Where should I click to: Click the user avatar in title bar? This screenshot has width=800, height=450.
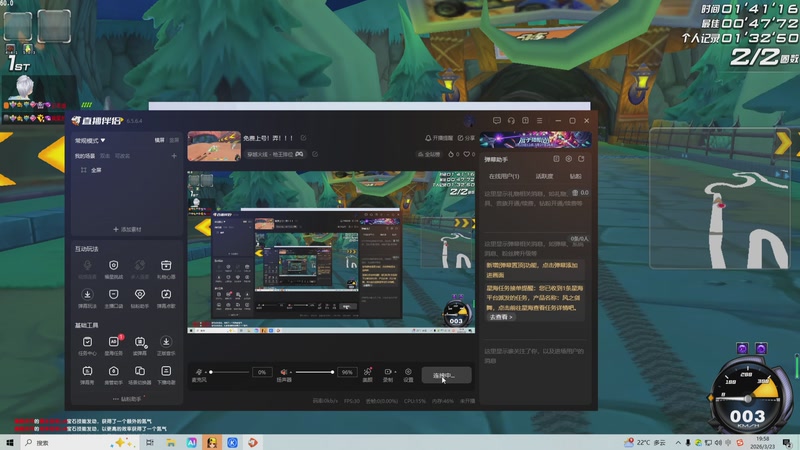[x=469, y=121]
